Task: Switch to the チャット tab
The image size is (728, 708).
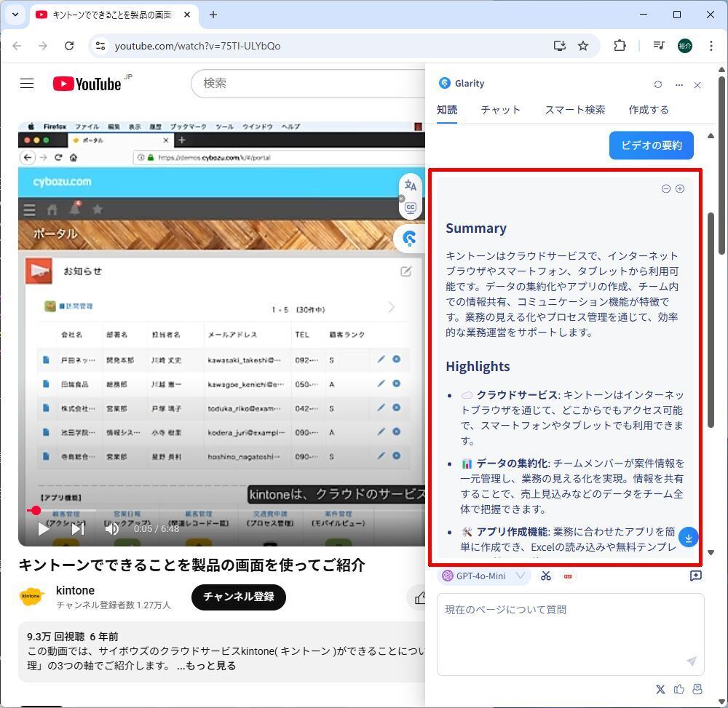Action: [501, 110]
